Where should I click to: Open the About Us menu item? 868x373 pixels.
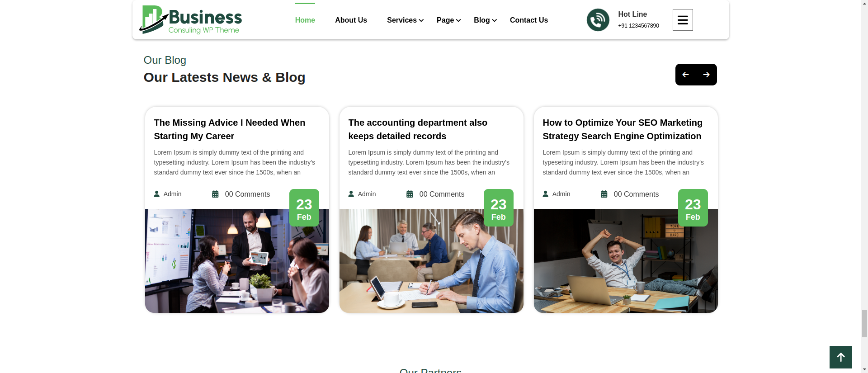coord(351,20)
